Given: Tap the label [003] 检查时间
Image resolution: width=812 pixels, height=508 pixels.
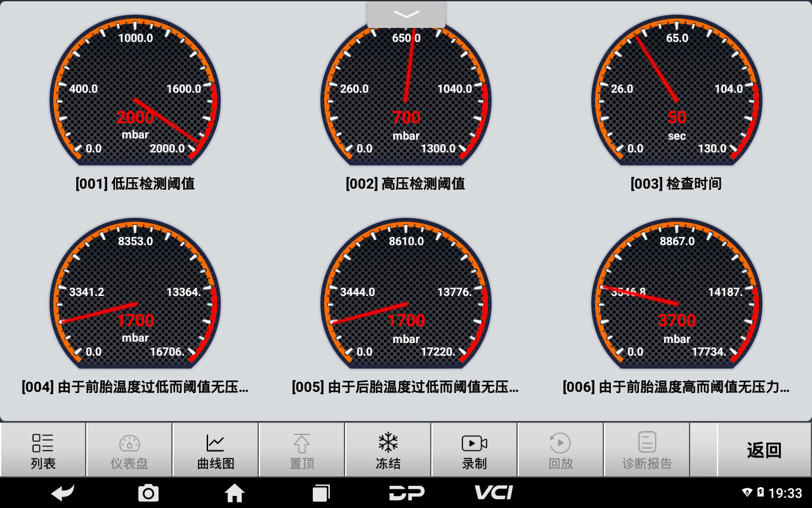Looking at the screenshot, I should coord(676,184).
